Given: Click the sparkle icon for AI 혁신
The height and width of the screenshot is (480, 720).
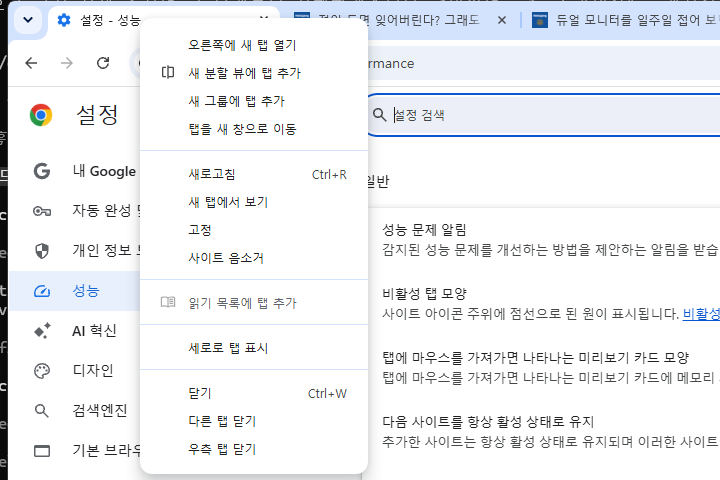Looking at the screenshot, I should click(42, 331).
